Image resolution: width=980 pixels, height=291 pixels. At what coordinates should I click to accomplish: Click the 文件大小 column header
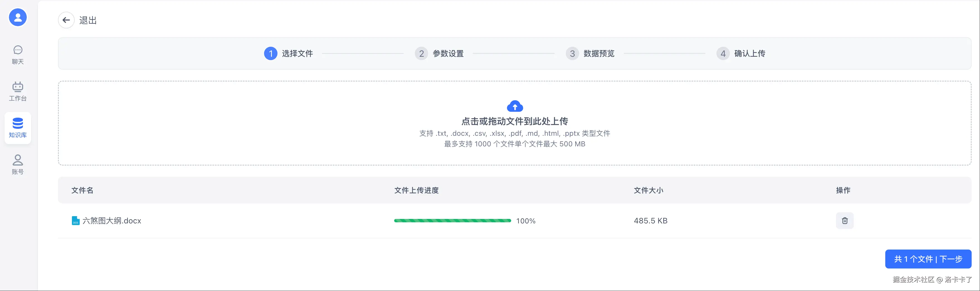pos(648,190)
